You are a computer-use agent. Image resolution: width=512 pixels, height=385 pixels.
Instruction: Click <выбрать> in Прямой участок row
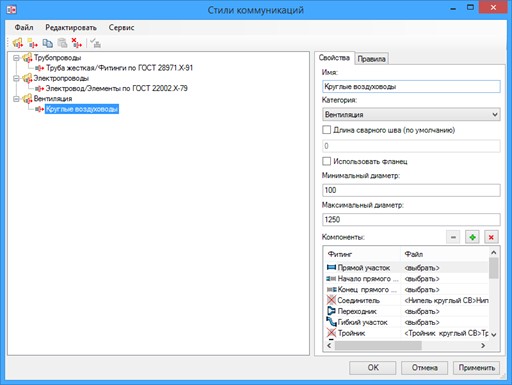(422, 268)
